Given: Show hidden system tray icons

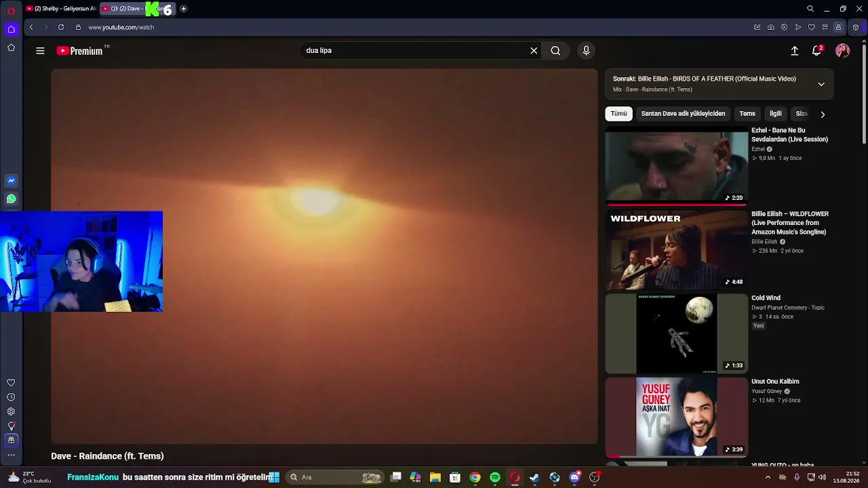Looking at the screenshot, I should point(768,477).
